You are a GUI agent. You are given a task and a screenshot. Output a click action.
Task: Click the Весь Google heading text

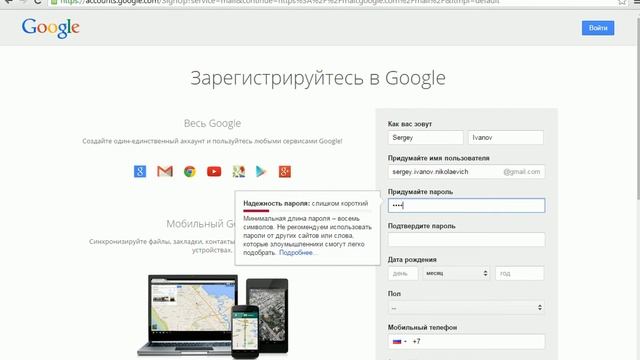[212, 123]
